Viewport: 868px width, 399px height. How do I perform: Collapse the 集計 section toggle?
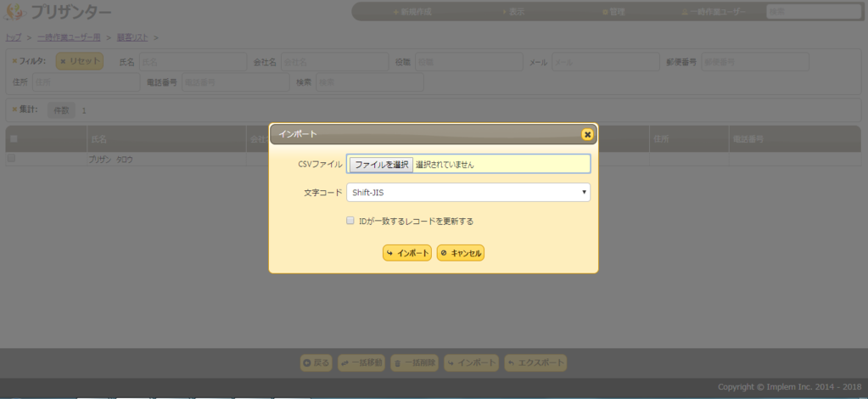click(x=25, y=110)
